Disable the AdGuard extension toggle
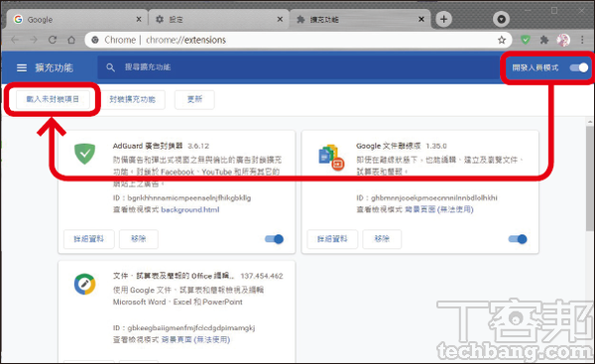The image size is (595, 364). tap(274, 239)
